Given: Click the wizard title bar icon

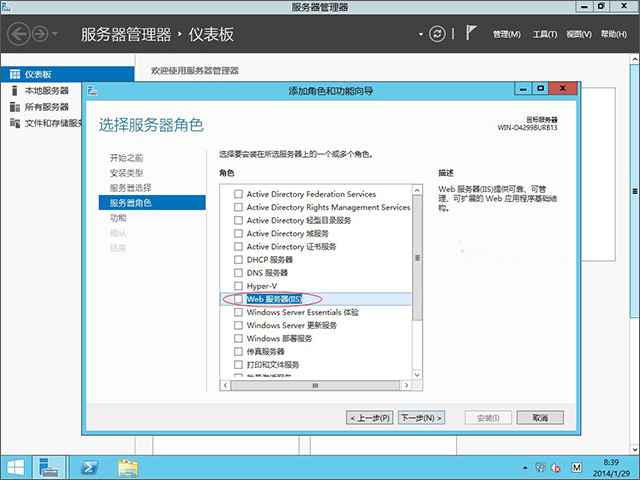Looking at the screenshot, I should click(93, 91).
